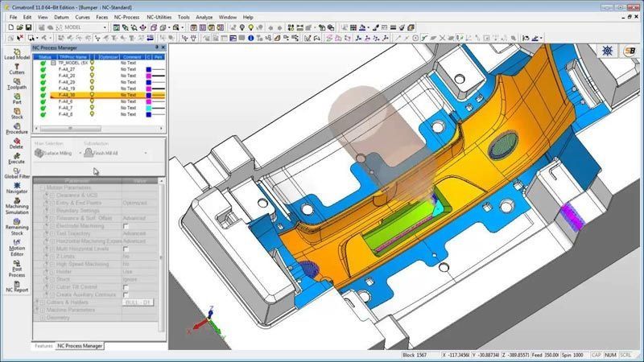Click the Toolpath icon in sidebar
Viewport: 644px width, 362px height.
[x=16, y=82]
